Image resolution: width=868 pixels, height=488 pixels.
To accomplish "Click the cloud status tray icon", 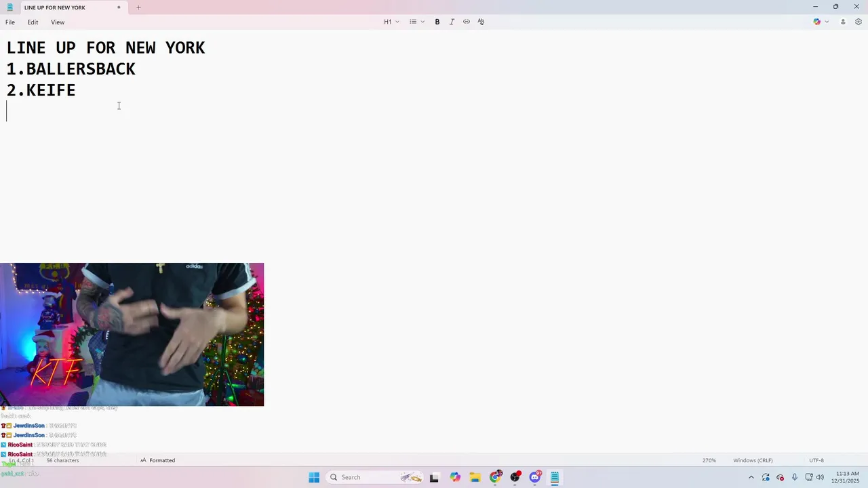I will 780,477.
